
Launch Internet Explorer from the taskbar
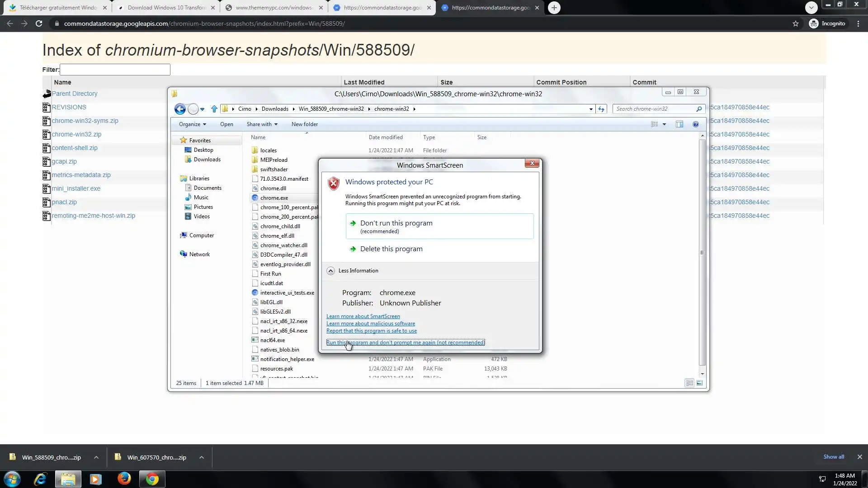point(40,479)
